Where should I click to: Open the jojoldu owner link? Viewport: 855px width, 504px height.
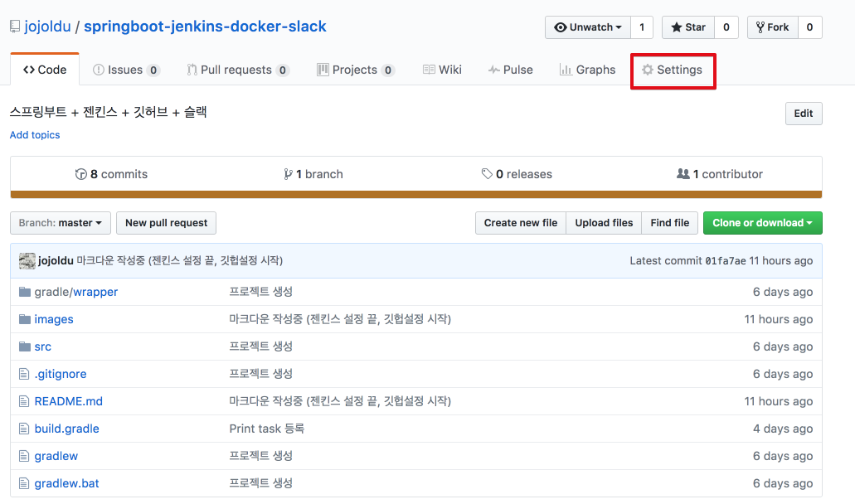[x=47, y=27]
